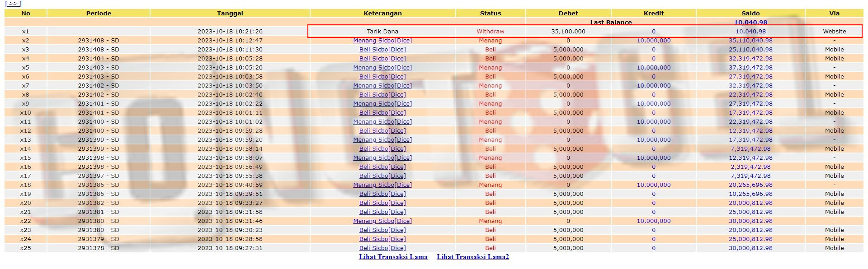
Task: Open Beli Sicbo[Dice] link in row x4
Action: (x=382, y=59)
